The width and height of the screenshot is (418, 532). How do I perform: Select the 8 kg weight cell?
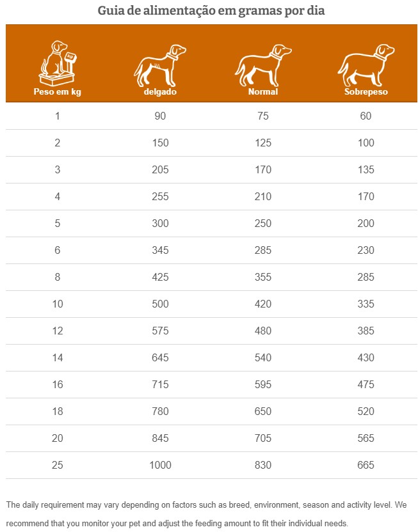tap(58, 277)
